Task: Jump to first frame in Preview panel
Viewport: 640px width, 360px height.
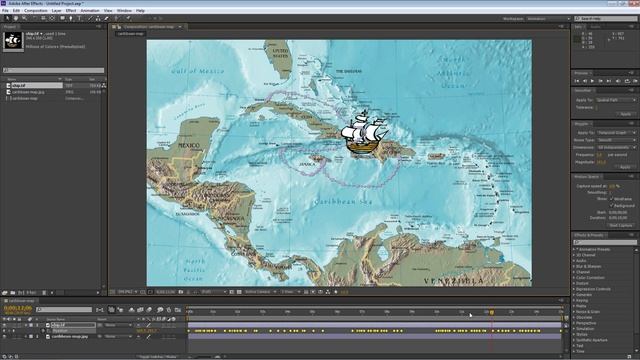Action: point(577,81)
